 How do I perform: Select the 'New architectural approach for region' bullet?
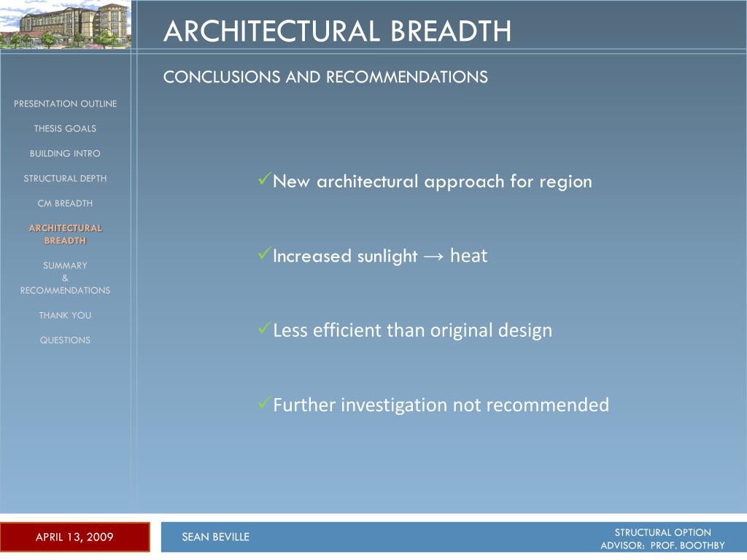point(432,182)
